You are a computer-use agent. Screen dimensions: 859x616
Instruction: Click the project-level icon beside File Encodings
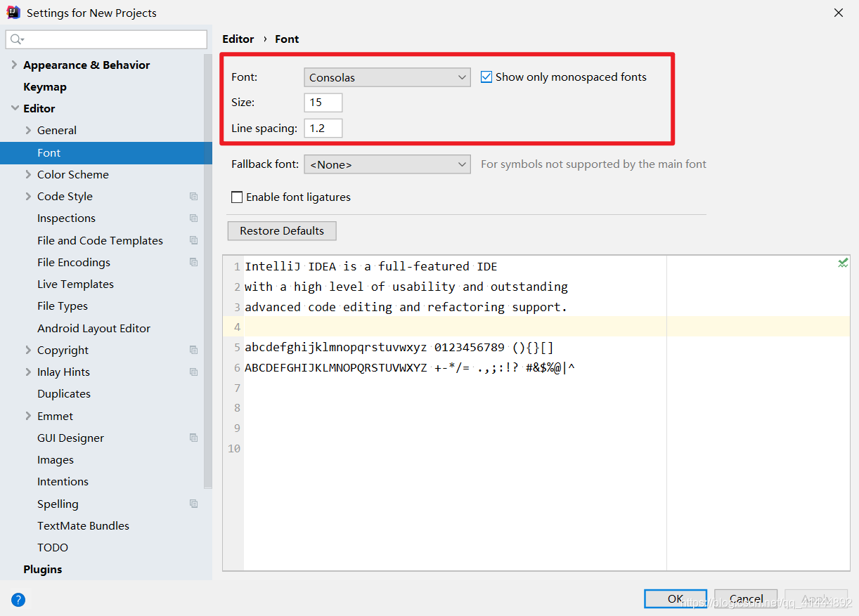point(194,263)
